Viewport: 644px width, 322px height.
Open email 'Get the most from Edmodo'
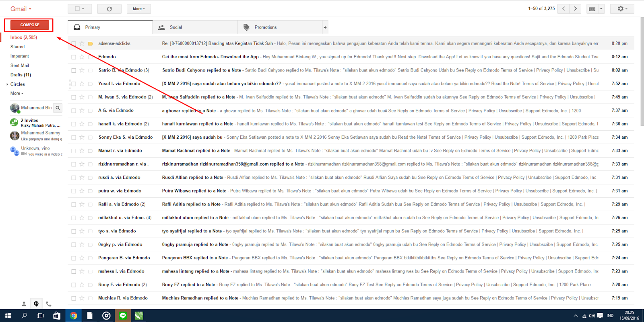click(x=351, y=57)
